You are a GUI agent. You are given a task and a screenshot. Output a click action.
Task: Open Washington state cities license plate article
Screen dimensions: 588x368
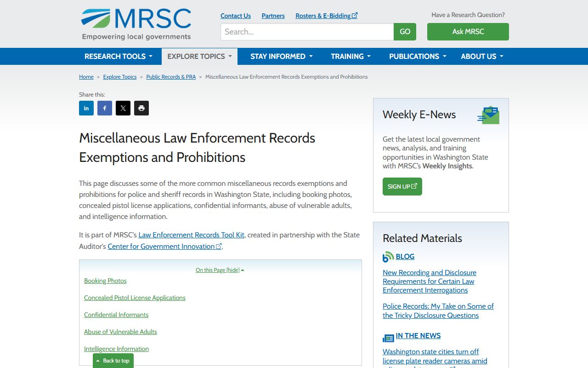[435, 358]
